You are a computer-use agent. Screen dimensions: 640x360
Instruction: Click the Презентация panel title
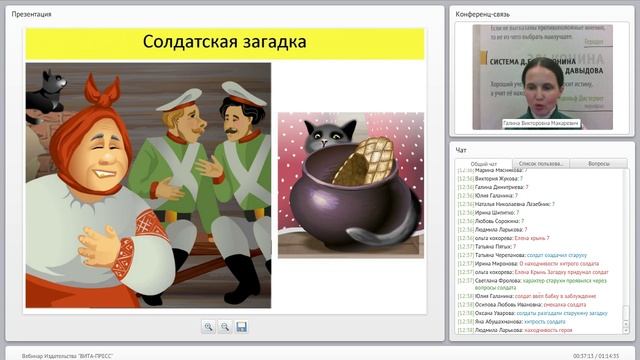click(31, 14)
